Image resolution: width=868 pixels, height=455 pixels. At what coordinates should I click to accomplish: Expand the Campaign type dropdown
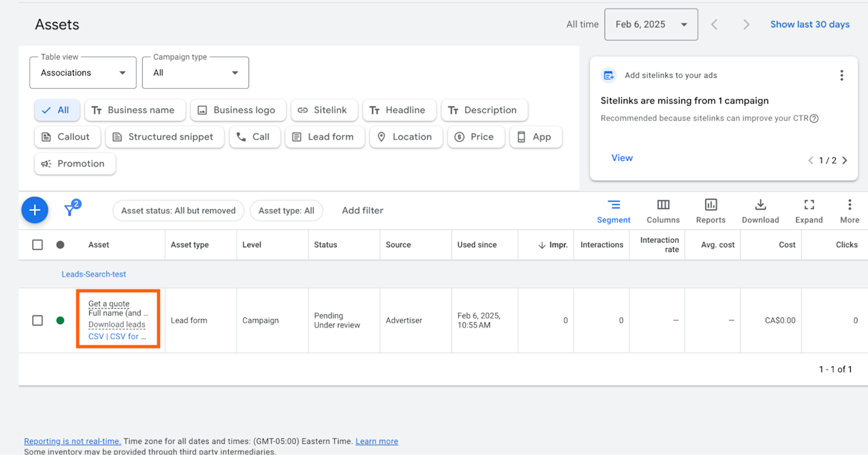[195, 73]
